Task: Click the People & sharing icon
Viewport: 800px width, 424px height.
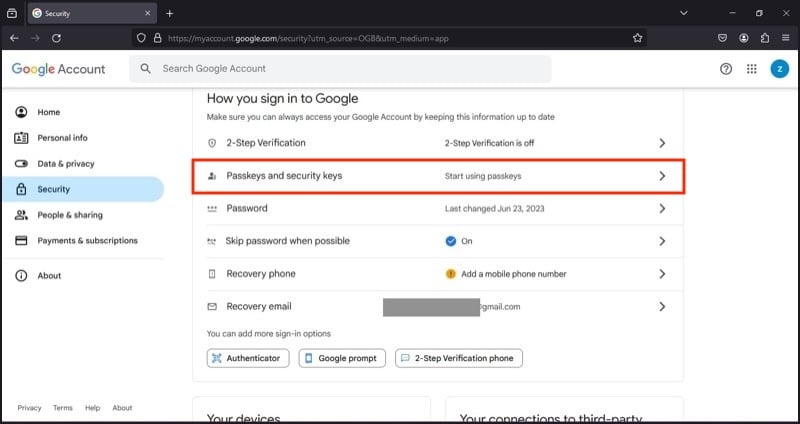Action: tap(21, 215)
